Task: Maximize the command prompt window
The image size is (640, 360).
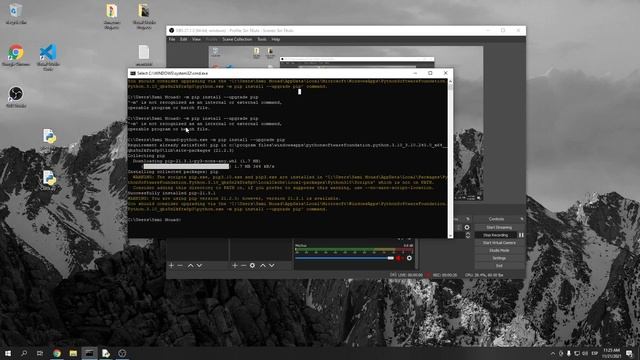Action: (430, 73)
